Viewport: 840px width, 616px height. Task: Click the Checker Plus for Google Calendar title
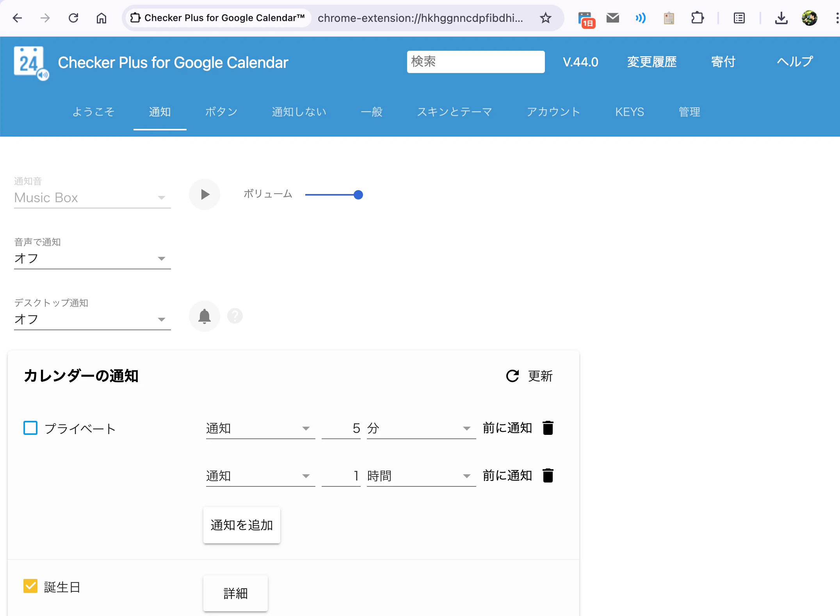tap(173, 62)
